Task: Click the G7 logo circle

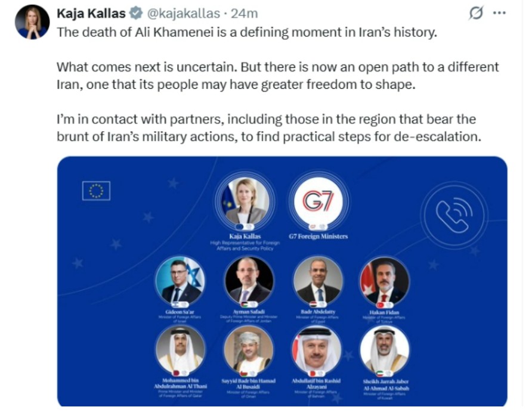Action: click(318, 201)
